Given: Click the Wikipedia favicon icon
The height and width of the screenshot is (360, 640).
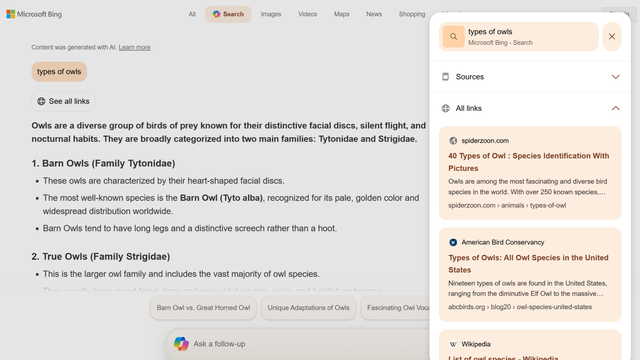Looking at the screenshot, I should [x=453, y=344].
